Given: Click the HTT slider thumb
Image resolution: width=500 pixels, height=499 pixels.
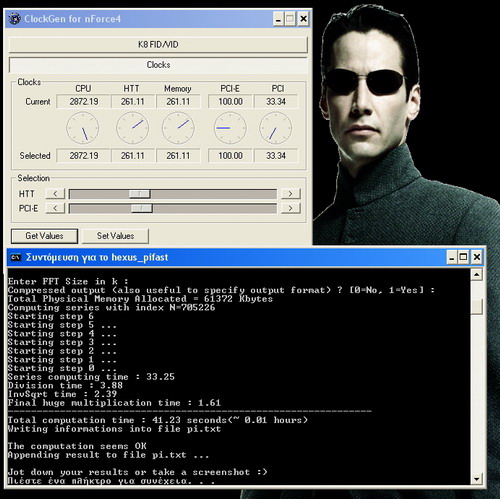Looking at the screenshot, I should click(x=140, y=194).
